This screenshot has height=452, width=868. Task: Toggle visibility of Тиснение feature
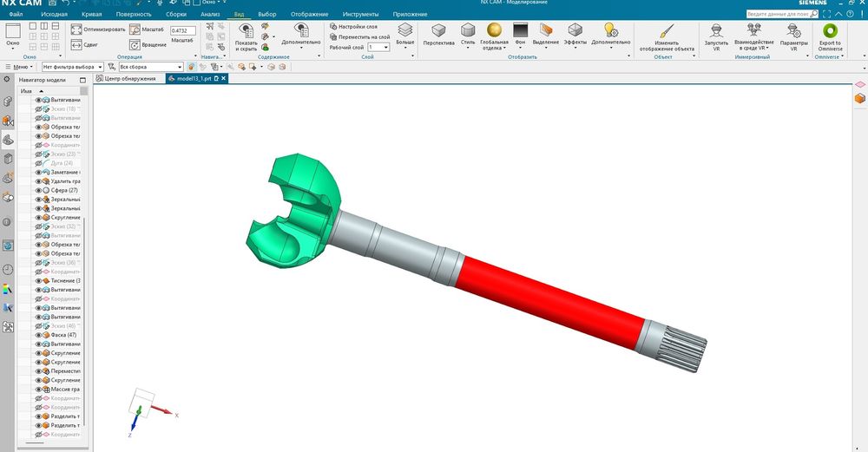click(39, 280)
